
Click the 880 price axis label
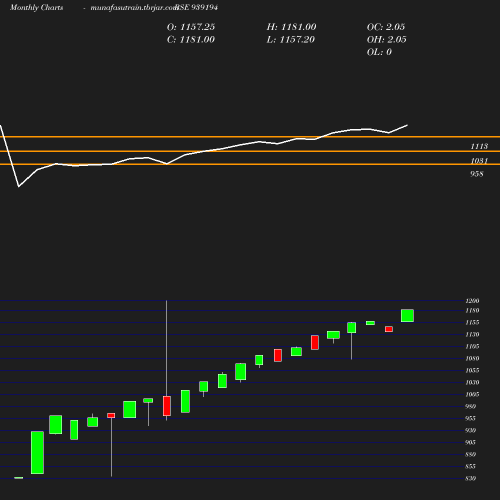pos(470,455)
